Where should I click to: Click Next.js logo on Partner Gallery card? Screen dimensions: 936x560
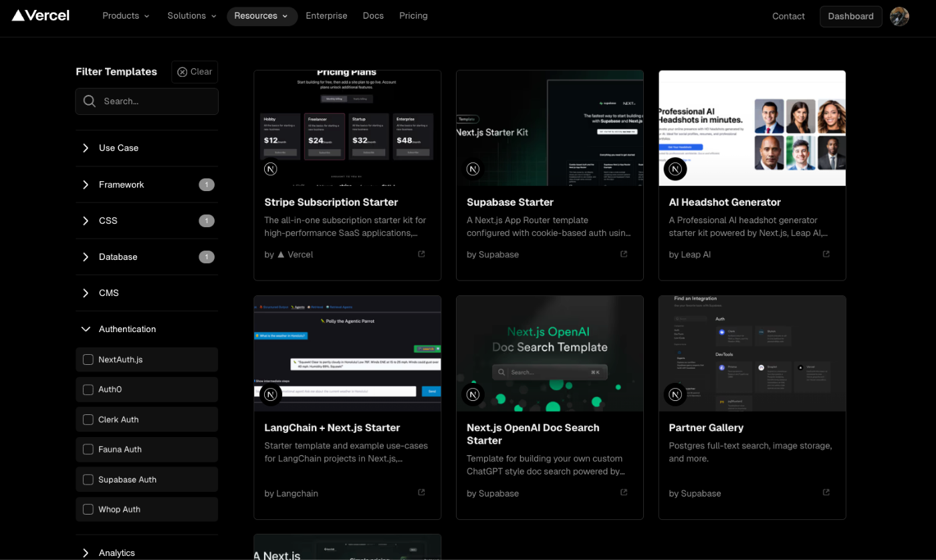[x=675, y=394]
